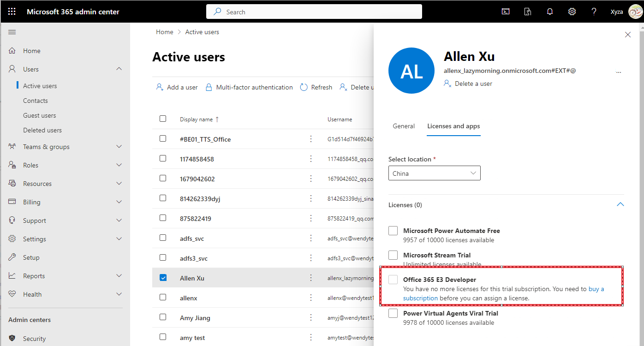Select the 814262339dyj user checkbox
This screenshot has height=346, width=644.
click(163, 198)
